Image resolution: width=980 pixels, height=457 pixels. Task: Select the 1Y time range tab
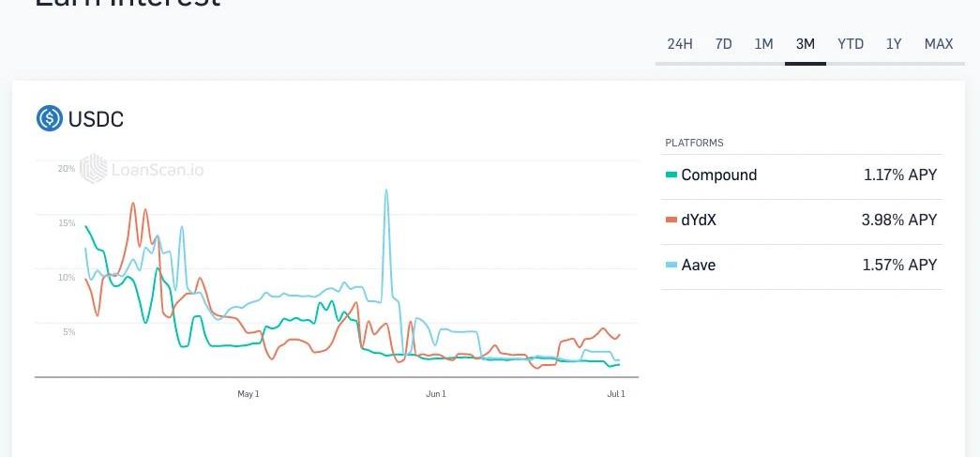(894, 44)
